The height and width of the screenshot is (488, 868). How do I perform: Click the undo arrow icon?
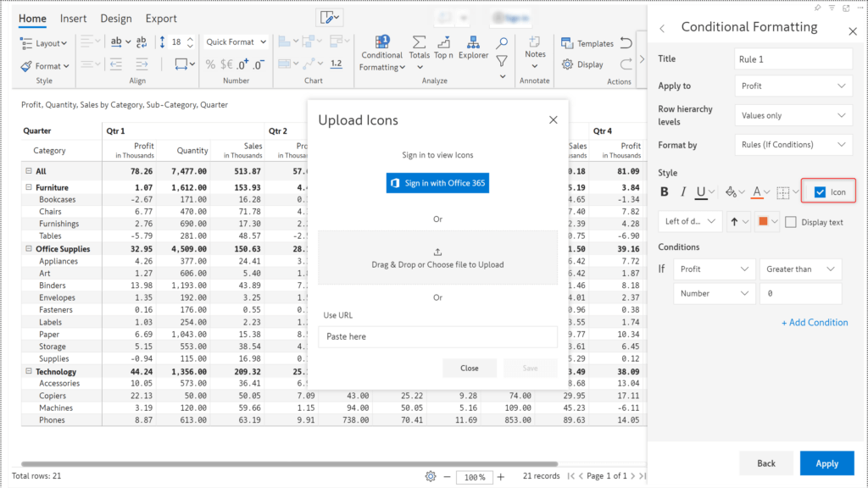tap(626, 43)
